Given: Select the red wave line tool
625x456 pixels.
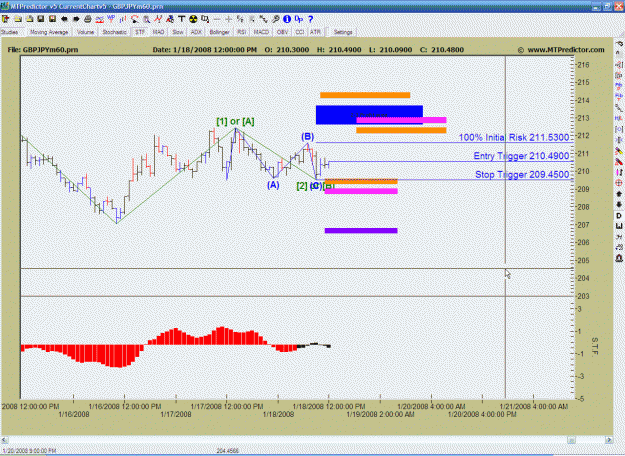Looking at the screenshot, I should [158, 19].
